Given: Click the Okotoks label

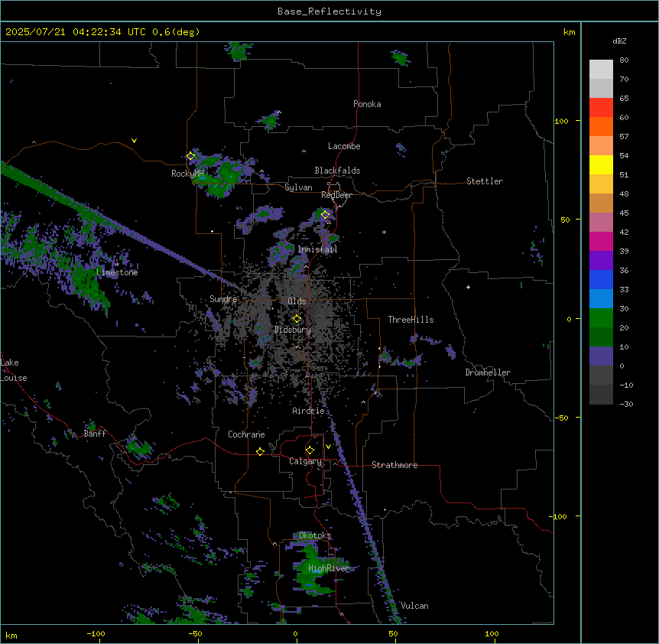Looking at the screenshot, I should (x=315, y=535).
